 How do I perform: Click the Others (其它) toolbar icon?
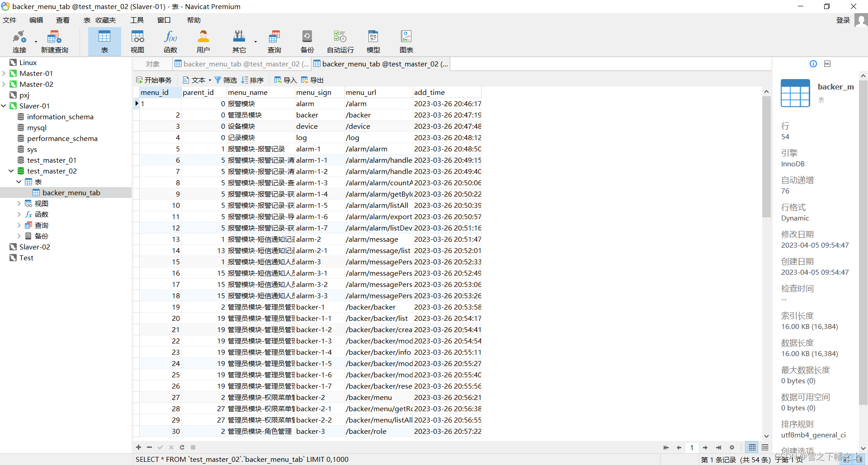239,42
